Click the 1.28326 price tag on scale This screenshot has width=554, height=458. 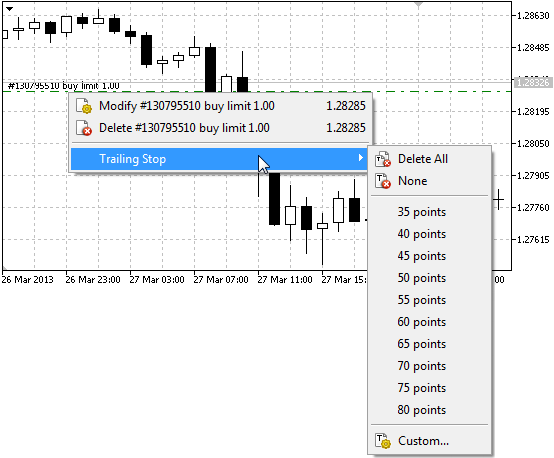coord(533,83)
